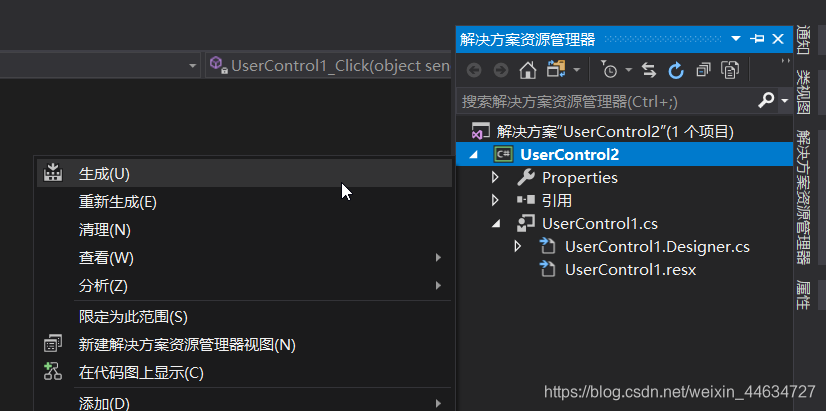Open the 类视图 side tab

(x=803, y=92)
